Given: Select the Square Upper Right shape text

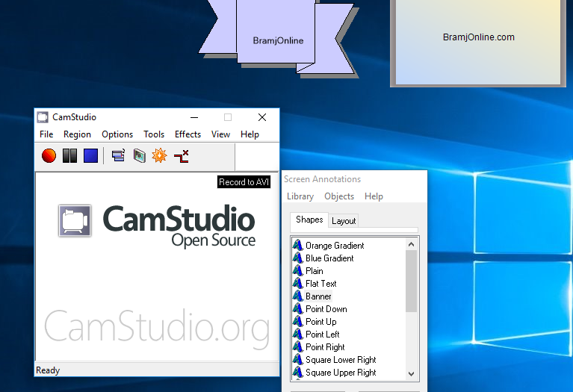Looking at the screenshot, I should [341, 373].
